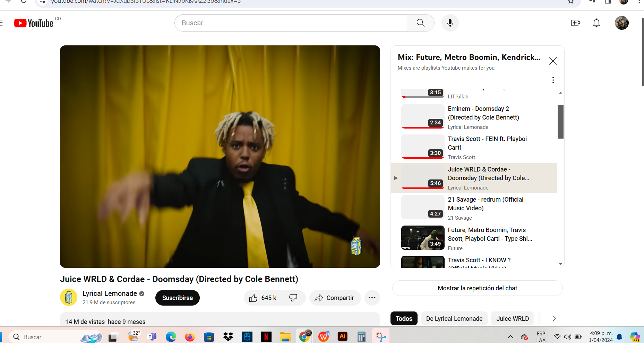Activate voice search microphone

[450, 23]
